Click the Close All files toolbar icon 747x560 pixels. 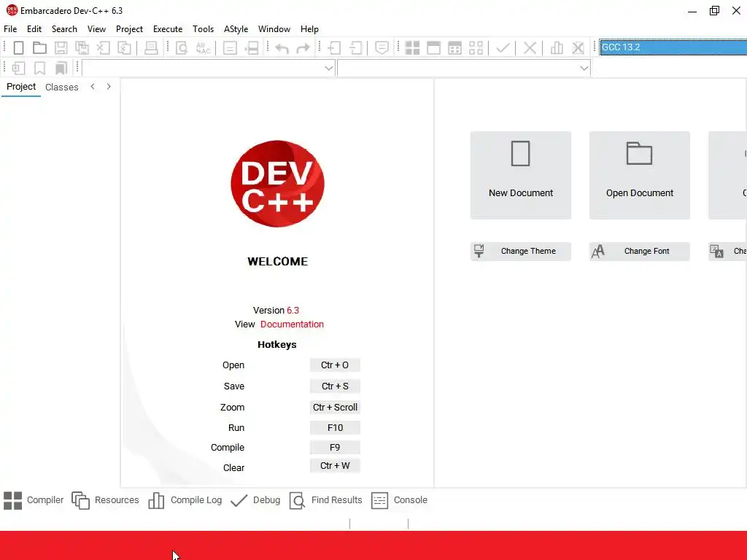pos(124,47)
